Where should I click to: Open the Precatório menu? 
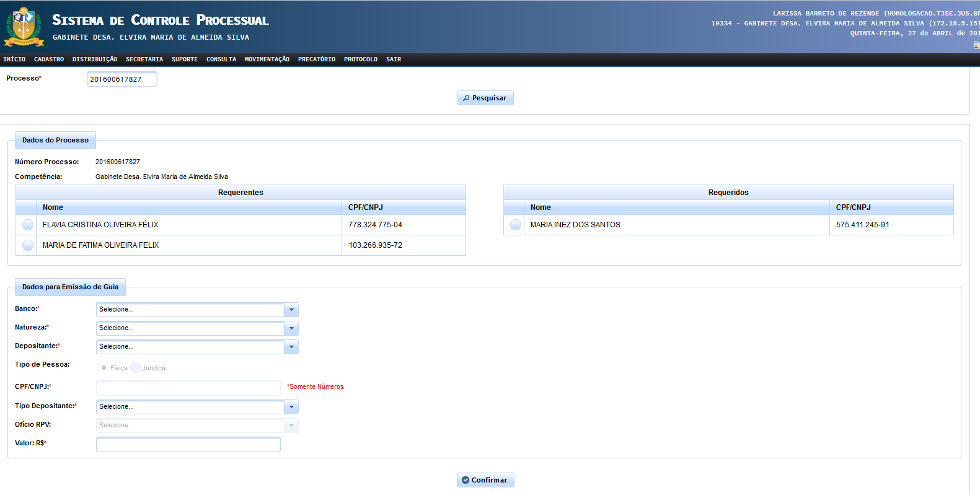(316, 59)
